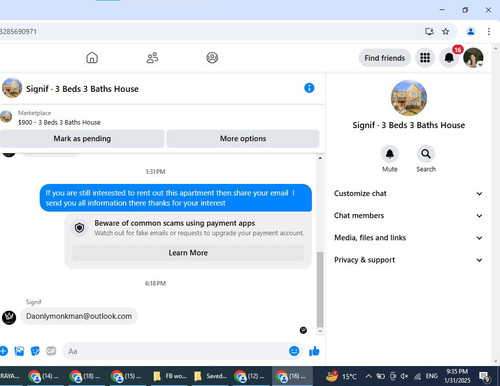The height and width of the screenshot is (386, 500).
Task: Click the seen-status small avatar
Action: [x=303, y=330]
